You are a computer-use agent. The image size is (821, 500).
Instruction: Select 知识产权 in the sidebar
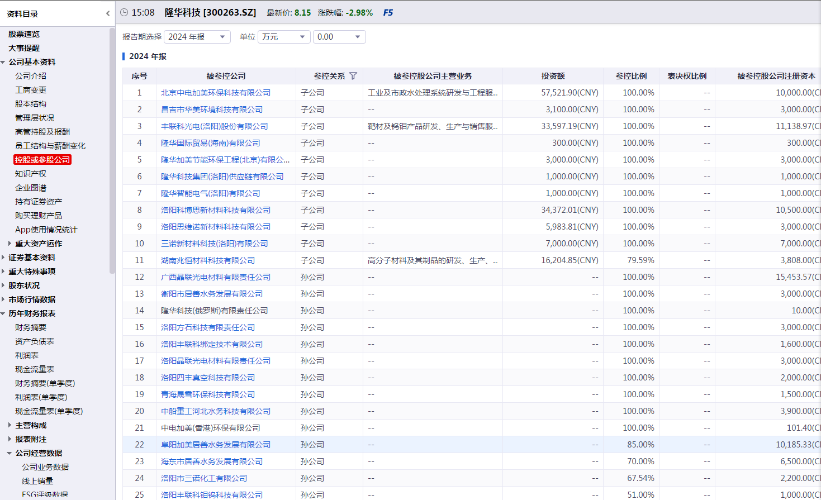pos(30,174)
